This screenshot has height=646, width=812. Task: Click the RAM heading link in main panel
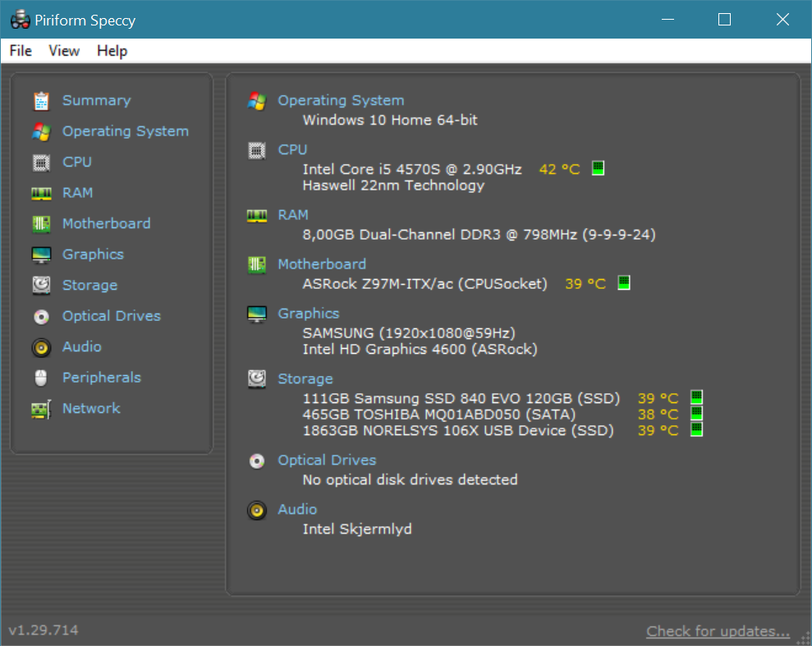pos(293,215)
